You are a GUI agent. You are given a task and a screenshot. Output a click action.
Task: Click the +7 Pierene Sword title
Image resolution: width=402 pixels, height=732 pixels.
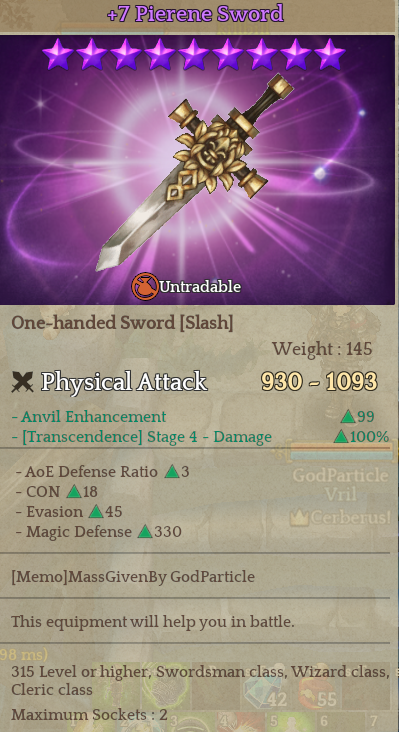(x=195, y=14)
